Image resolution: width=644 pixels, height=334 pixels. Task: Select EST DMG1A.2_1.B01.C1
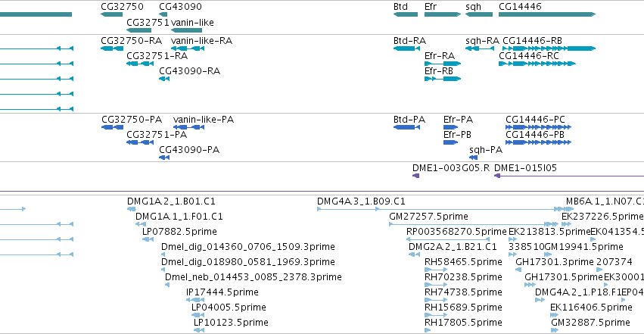pyautogui.click(x=132, y=209)
